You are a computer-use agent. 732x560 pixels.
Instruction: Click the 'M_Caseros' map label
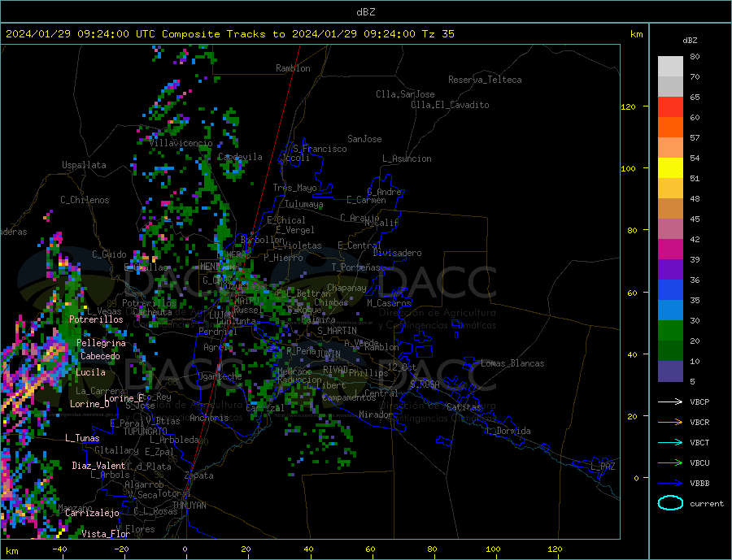[389, 303]
